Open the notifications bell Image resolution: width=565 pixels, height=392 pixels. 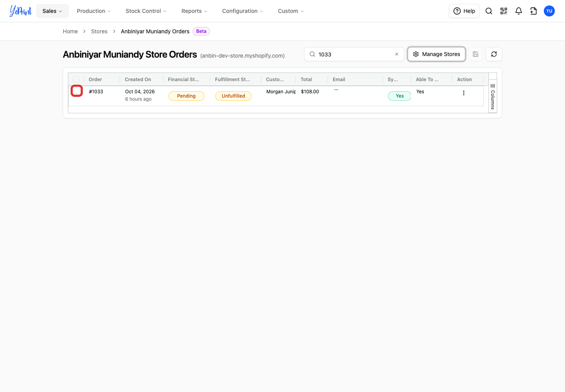click(519, 11)
